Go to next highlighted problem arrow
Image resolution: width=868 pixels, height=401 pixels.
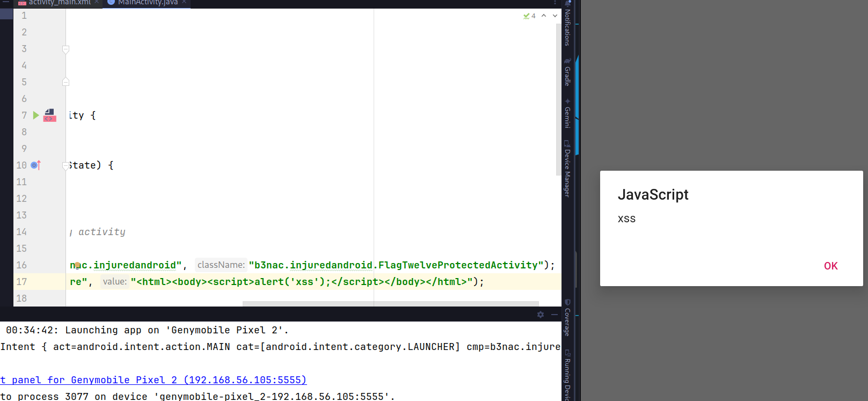[x=555, y=16]
